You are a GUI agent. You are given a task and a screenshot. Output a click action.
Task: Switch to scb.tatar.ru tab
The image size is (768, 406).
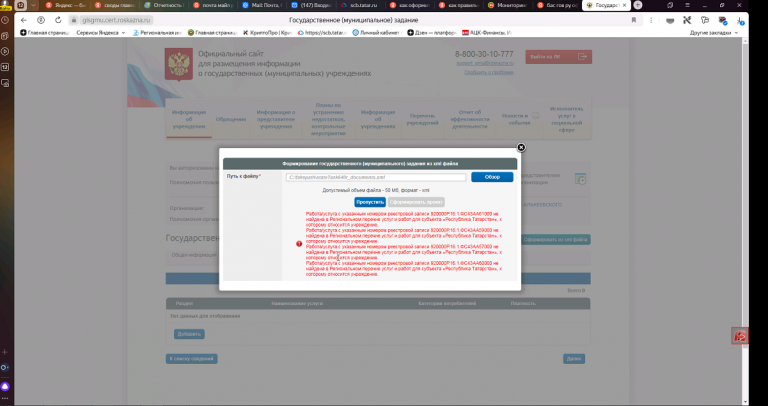(x=360, y=5)
